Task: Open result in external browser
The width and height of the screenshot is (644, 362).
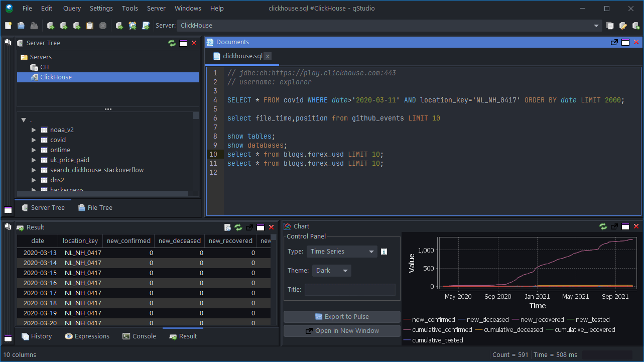Action: click(x=227, y=227)
